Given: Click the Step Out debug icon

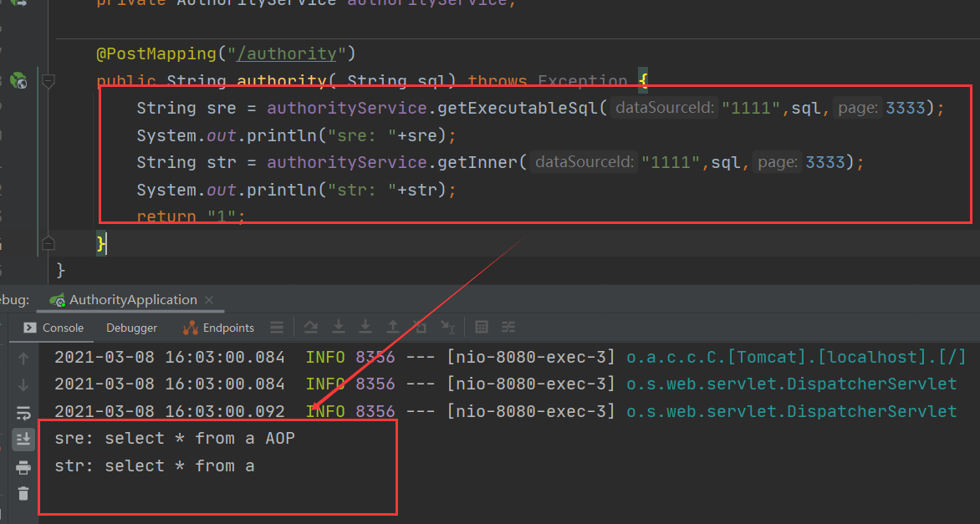Looking at the screenshot, I should (394, 327).
